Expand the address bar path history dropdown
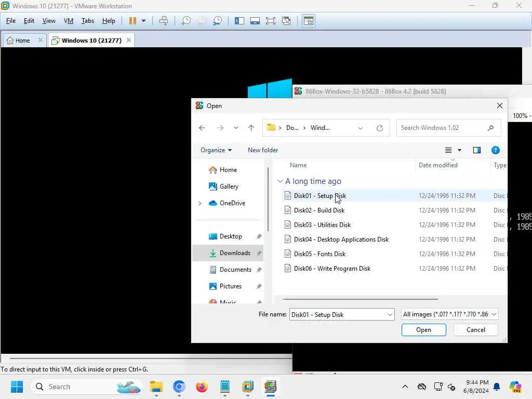 click(x=361, y=128)
